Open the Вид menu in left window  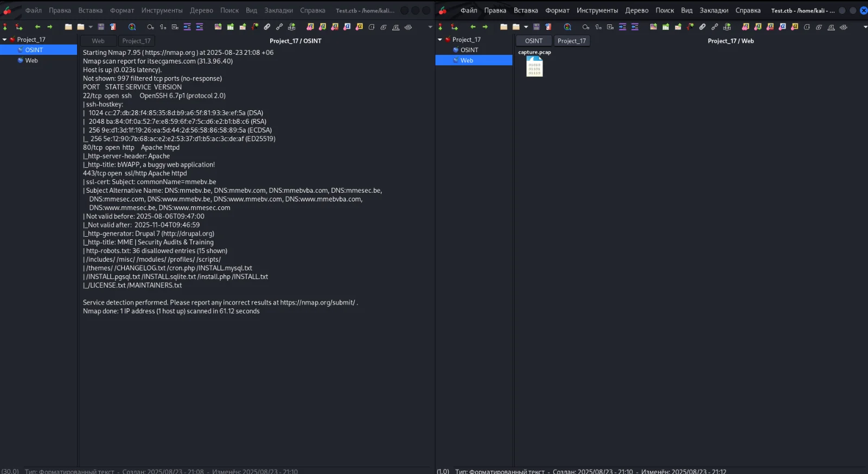coord(251,10)
